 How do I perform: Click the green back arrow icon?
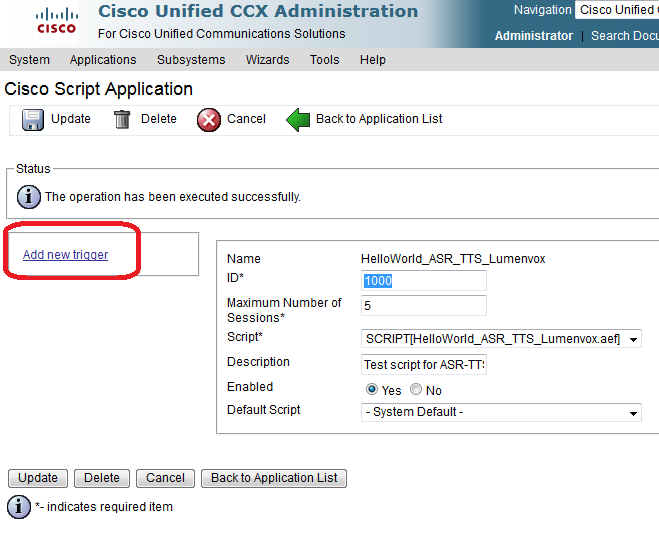tap(298, 120)
